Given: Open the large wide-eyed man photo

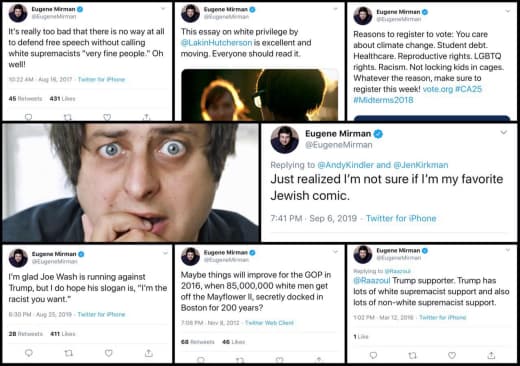Looking at the screenshot, I should click(131, 183).
